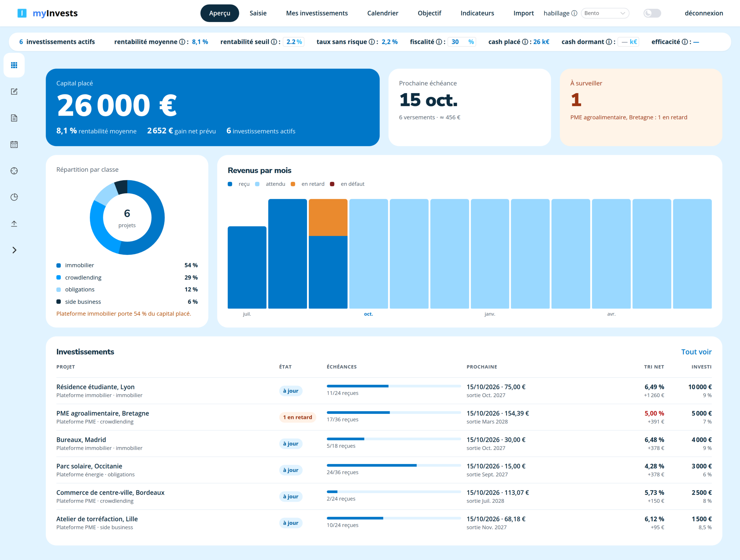Click the myInvests logo icon
740x560 pixels.
(22, 13)
